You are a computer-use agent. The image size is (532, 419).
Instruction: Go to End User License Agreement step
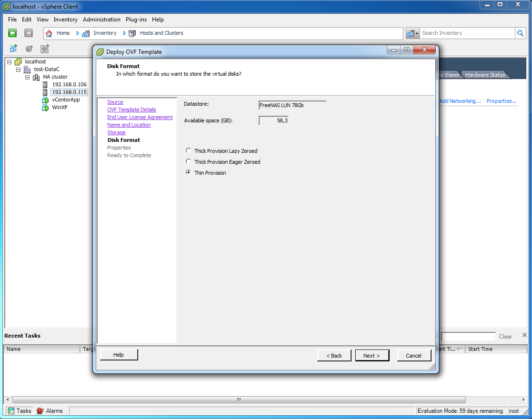(140, 118)
